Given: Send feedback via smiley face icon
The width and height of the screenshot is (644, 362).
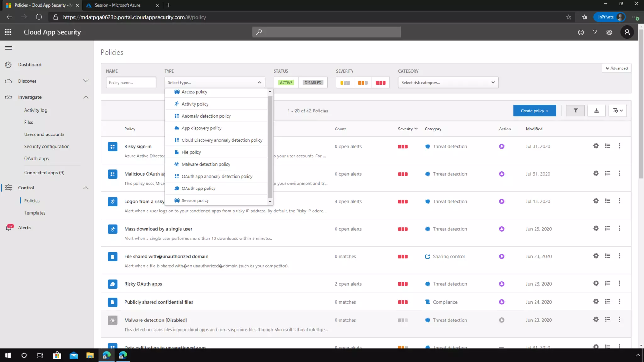Looking at the screenshot, I should tap(581, 32).
